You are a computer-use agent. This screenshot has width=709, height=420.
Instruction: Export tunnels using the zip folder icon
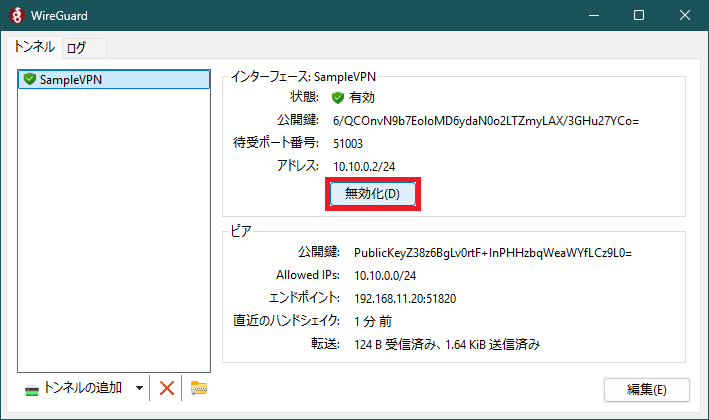coord(199,388)
